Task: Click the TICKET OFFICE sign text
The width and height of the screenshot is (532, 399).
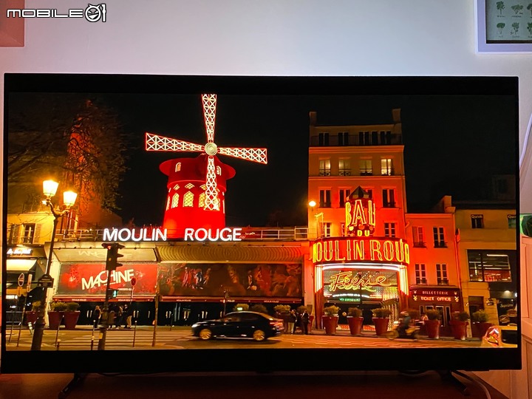Action: point(434,299)
